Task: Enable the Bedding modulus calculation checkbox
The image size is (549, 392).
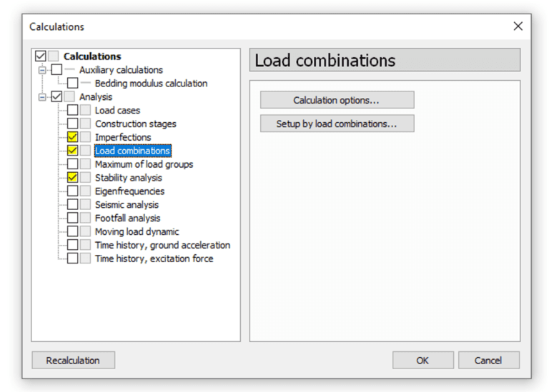Action: [x=72, y=84]
